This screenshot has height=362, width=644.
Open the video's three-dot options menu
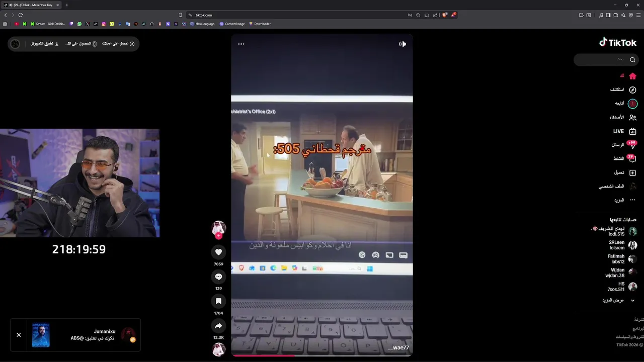[241, 44]
